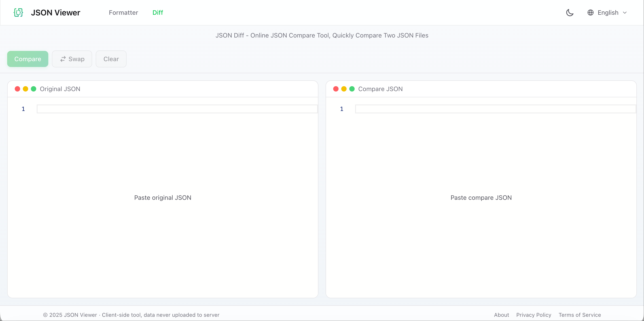Select the Diff navigation item
644x321 pixels.
coord(158,13)
